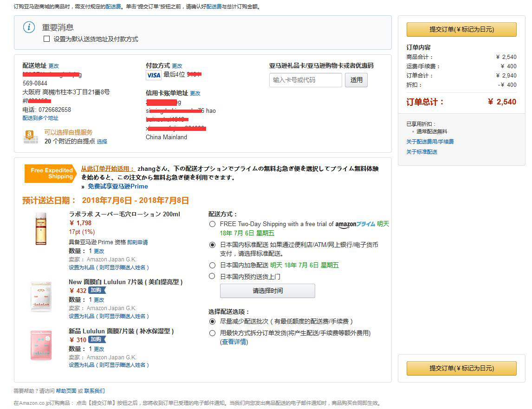Click the ラボラボ スーパー毛穴ローション 200ml title

coord(124,214)
